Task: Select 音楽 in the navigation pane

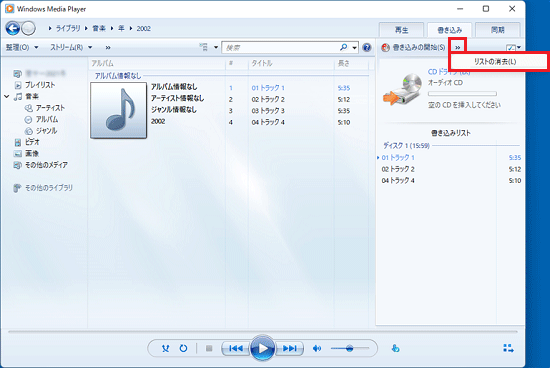Action: (32, 96)
